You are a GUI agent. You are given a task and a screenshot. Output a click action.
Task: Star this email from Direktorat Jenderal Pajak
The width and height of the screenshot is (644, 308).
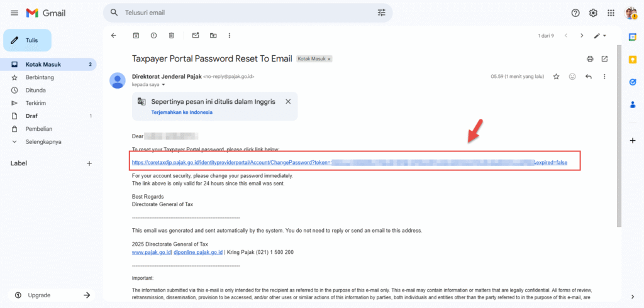click(x=556, y=77)
